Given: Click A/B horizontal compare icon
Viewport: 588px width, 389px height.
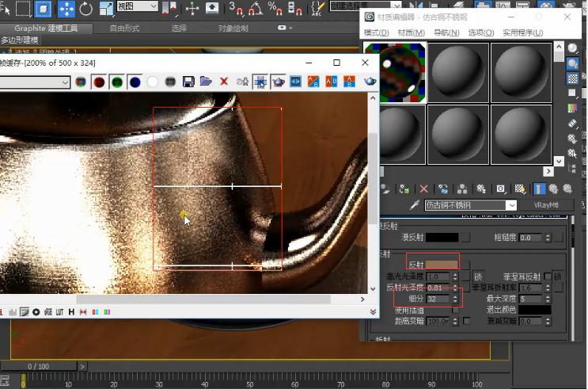Looking at the screenshot, I should pyautogui.click(x=313, y=82).
